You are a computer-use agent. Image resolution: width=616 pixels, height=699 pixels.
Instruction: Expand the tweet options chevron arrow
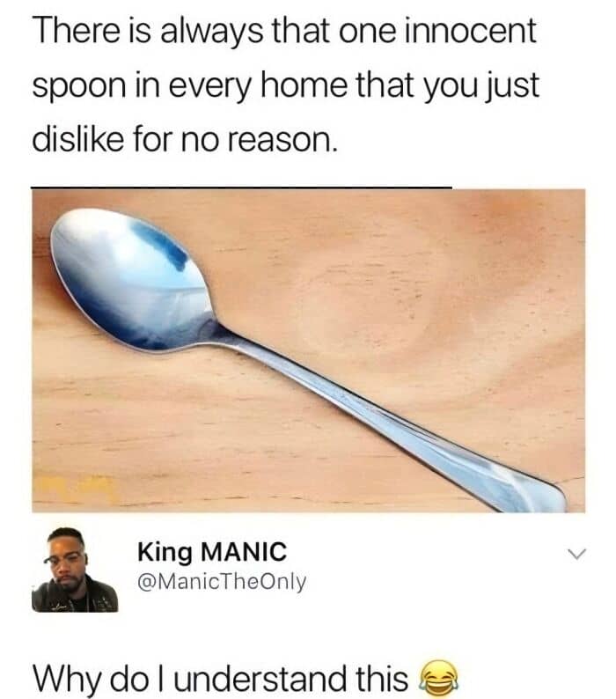[x=576, y=554]
